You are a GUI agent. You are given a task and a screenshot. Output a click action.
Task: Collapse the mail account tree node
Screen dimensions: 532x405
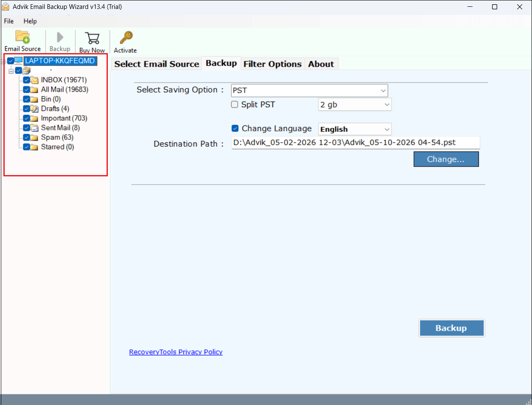11,71
